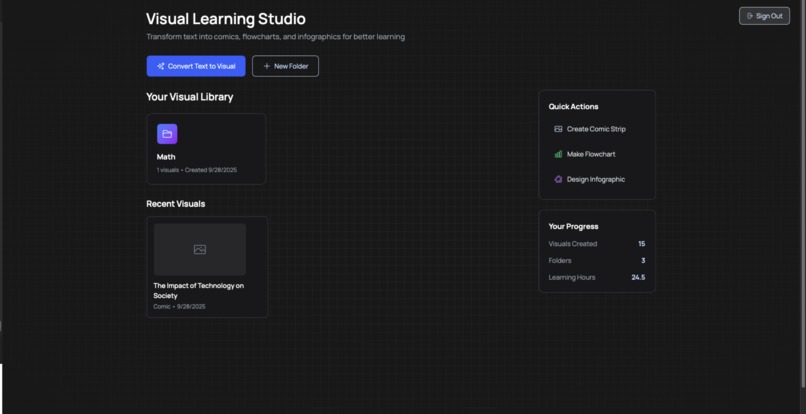Choose Make Flowchart quick action
The image size is (806, 414).
pyautogui.click(x=596, y=154)
